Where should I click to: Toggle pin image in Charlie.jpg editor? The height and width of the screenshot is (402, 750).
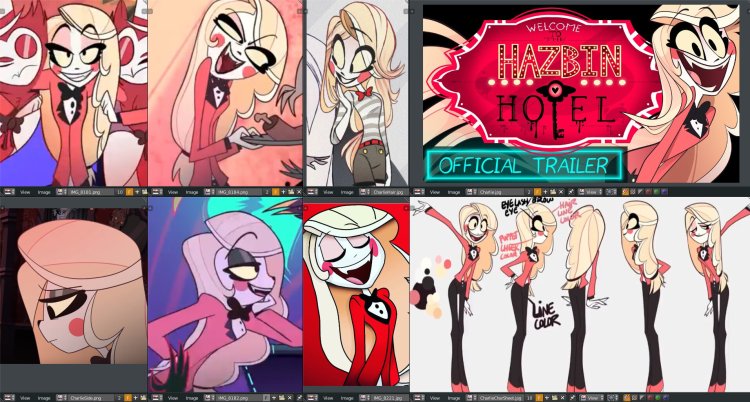[571, 191]
